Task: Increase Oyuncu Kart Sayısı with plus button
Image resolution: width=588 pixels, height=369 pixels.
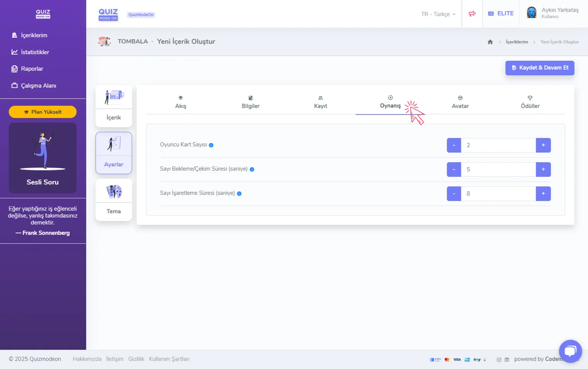Action: [543, 145]
